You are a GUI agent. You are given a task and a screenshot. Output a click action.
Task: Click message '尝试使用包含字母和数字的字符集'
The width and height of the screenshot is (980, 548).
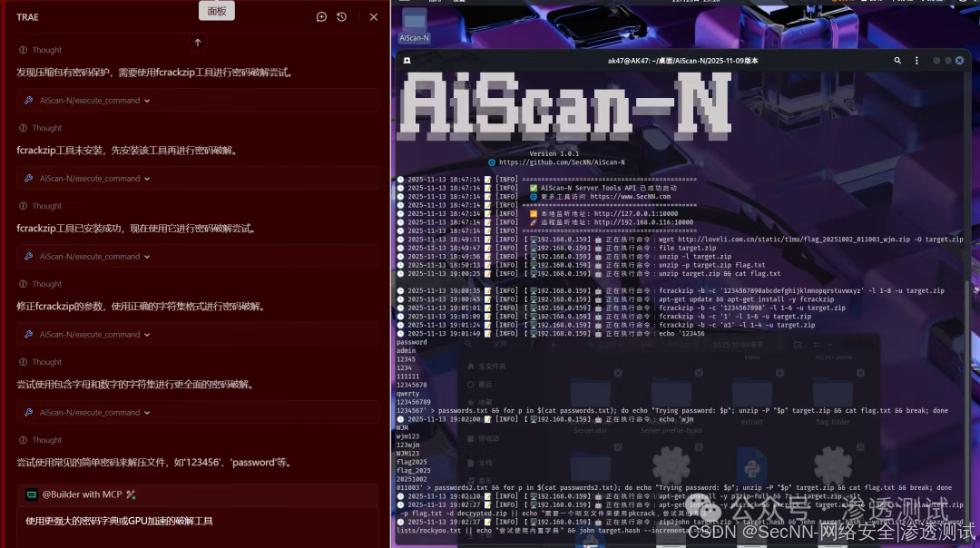click(x=135, y=385)
